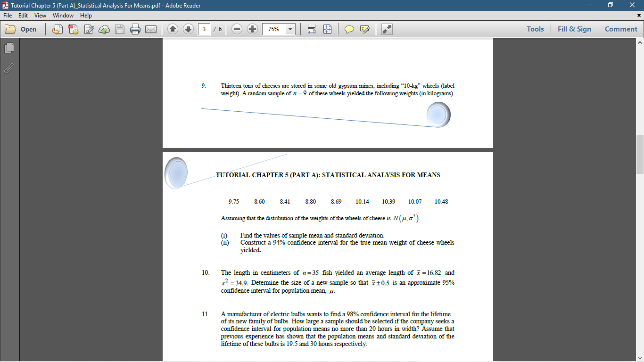The width and height of the screenshot is (644, 362).
Task: Open the zoom level dropdown
Action: coord(290,29)
